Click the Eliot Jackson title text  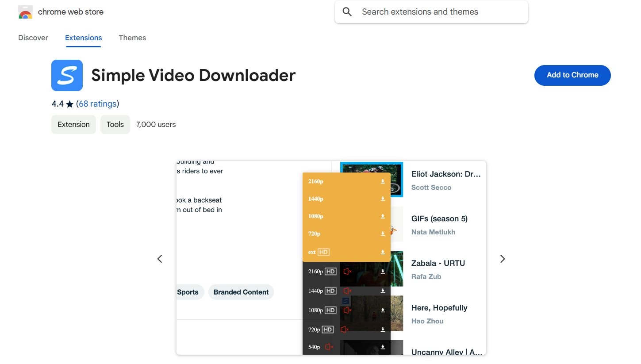coord(446,174)
